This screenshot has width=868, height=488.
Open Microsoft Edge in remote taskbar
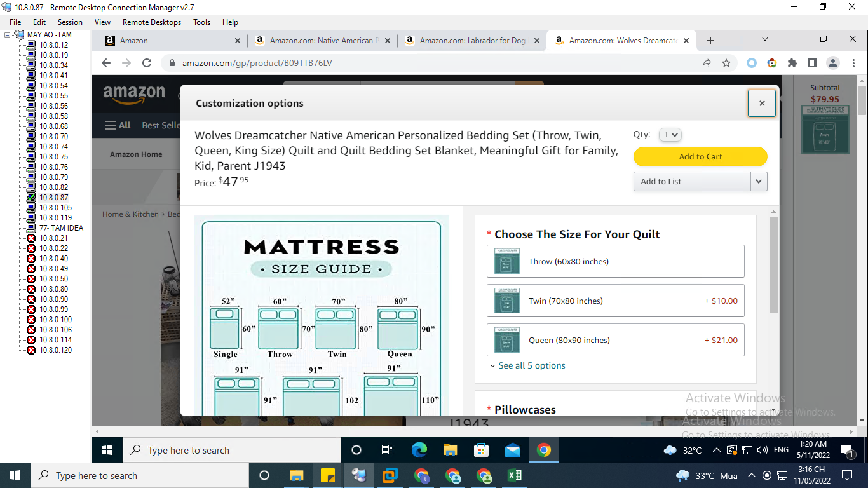(x=419, y=450)
